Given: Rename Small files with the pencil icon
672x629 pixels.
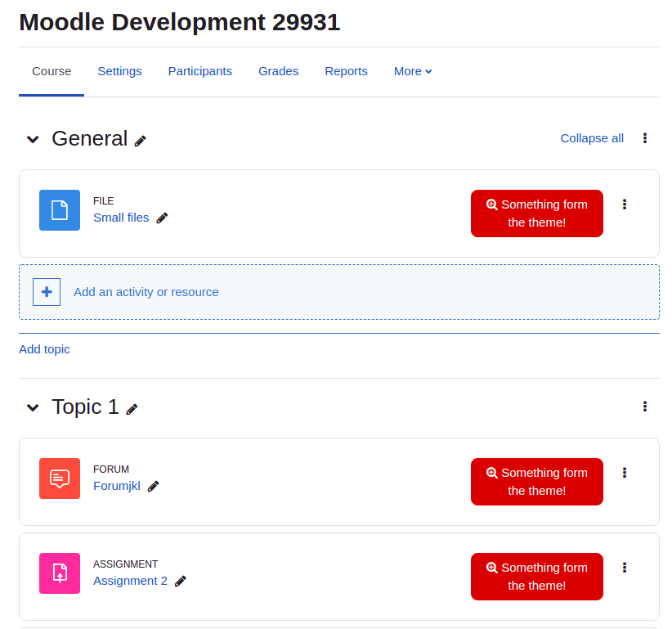Looking at the screenshot, I should tap(162, 218).
